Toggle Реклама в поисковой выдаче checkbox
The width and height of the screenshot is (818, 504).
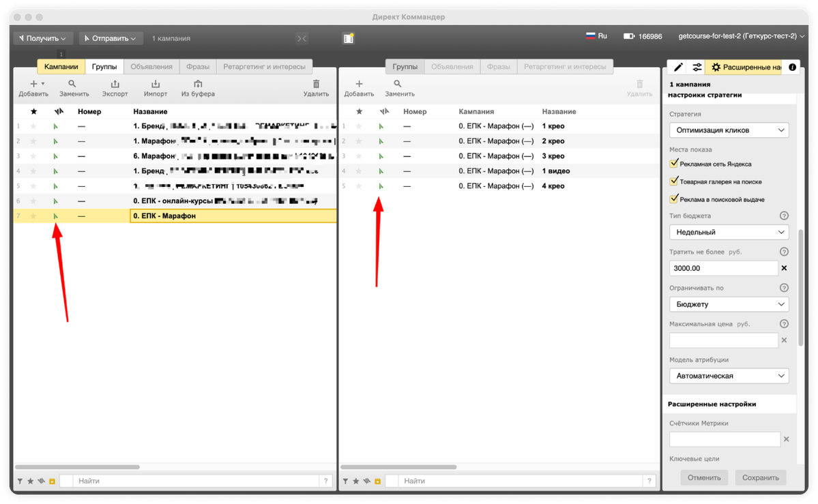pos(673,198)
